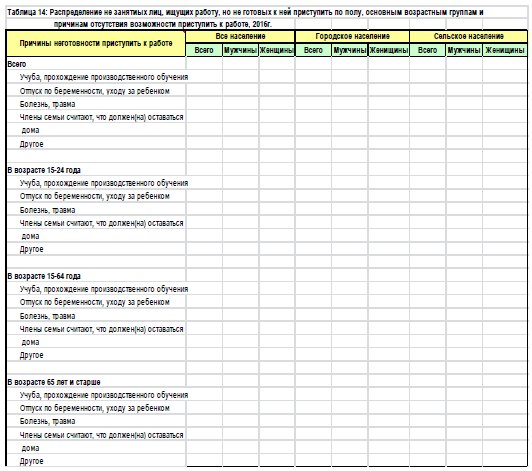Click 'Отпуск по беременности' under age 15-64 group
Viewport: 532px width, 471px height.
click(95, 302)
